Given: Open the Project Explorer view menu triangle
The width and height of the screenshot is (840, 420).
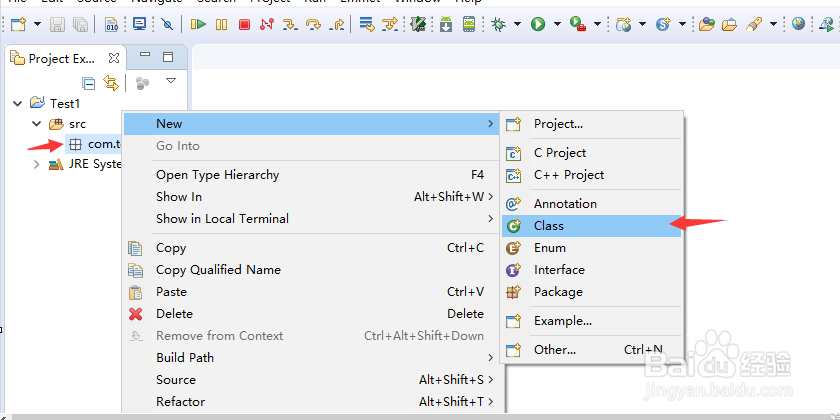Looking at the screenshot, I should click(171, 81).
